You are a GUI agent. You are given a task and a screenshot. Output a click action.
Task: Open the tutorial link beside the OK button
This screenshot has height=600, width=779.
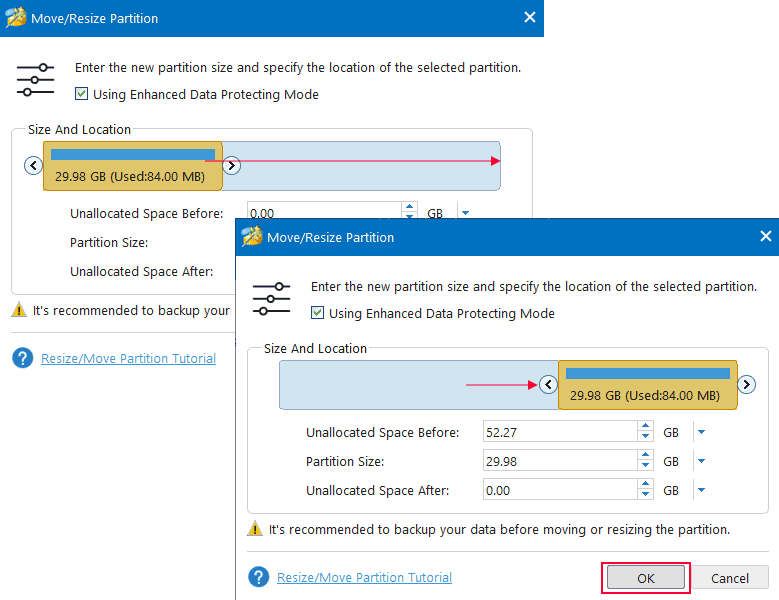(364, 578)
